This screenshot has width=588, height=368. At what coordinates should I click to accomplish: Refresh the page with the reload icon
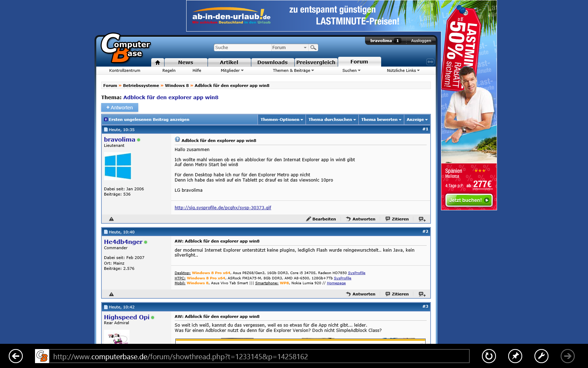pyautogui.click(x=489, y=356)
